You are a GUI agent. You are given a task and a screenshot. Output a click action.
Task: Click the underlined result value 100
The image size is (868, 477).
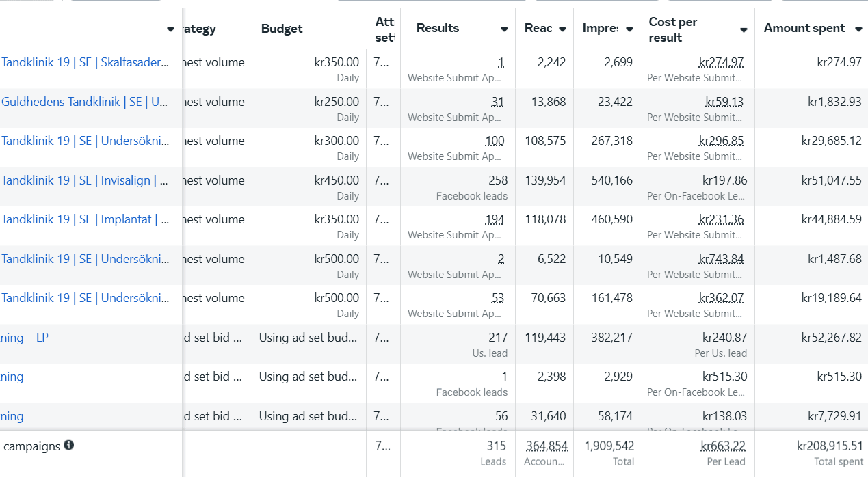click(x=495, y=141)
